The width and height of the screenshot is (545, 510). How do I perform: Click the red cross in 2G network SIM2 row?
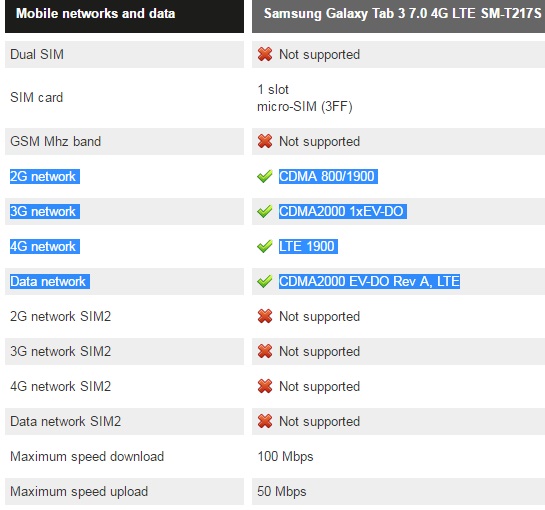pos(265,316)
